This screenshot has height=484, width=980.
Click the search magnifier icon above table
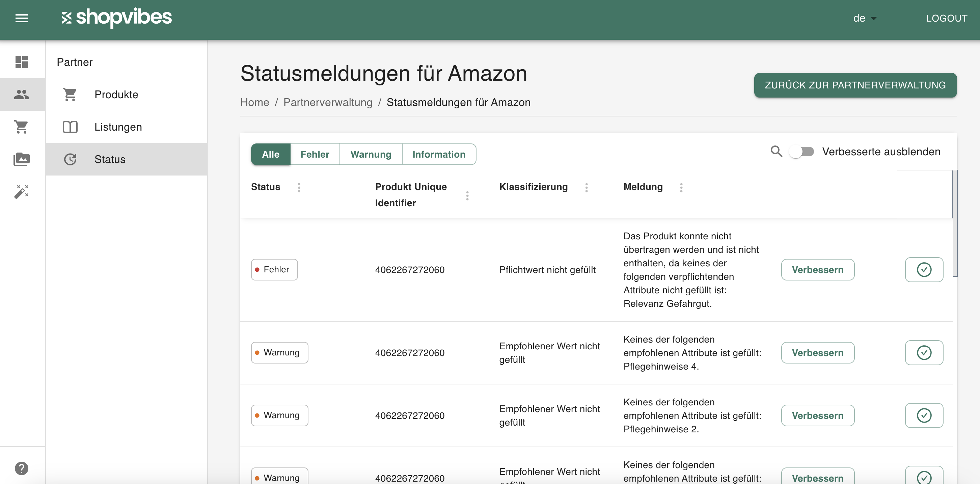click(x=776, y=152)
